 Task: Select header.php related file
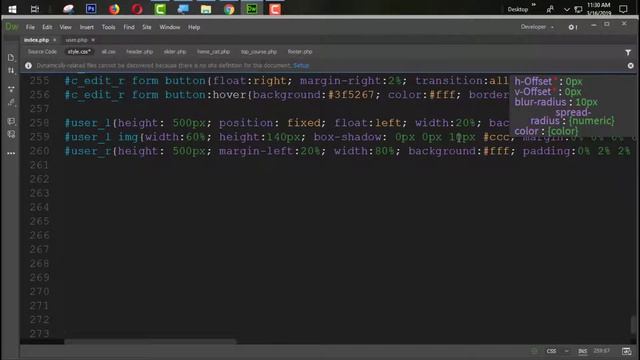(x=140, y=52)
